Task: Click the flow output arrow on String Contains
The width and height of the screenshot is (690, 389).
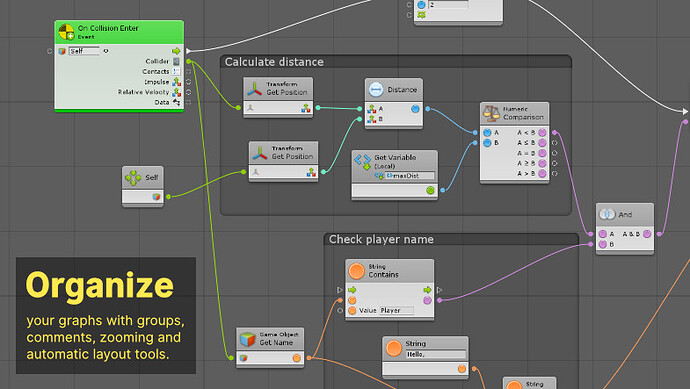Action: click(427, 290)
